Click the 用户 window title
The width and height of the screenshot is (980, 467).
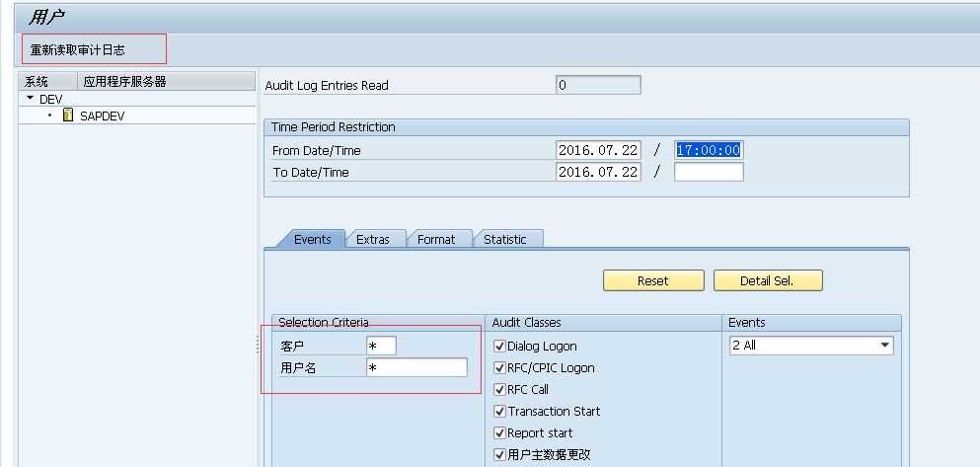click(x=46, y=17)
